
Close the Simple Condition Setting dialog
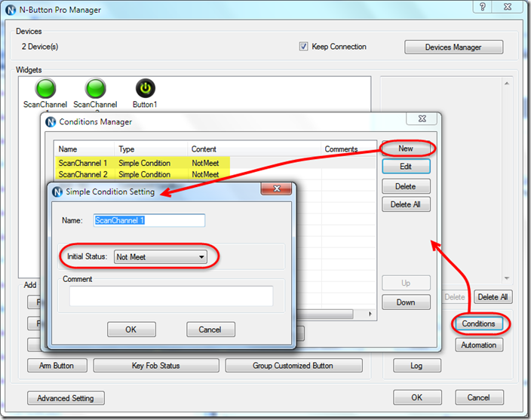276,189
